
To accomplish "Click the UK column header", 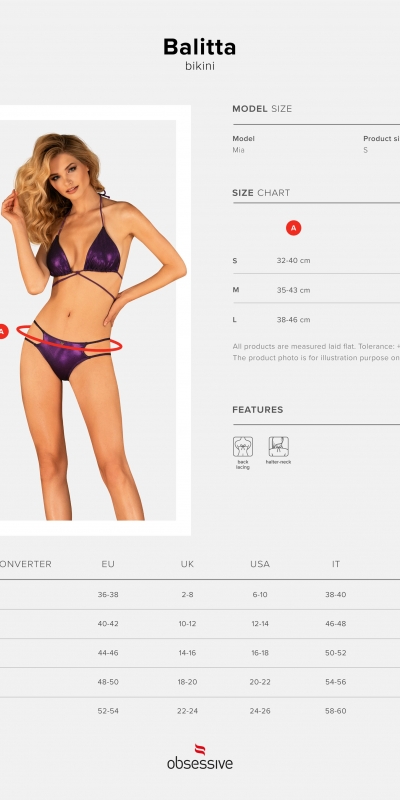I will 187,564.
